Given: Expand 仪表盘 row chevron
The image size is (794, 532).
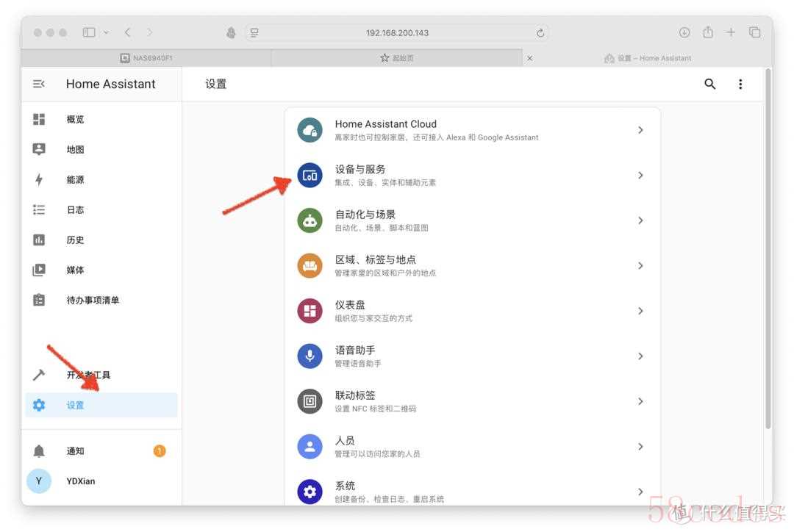Looking at the screenshot, I should (x=640, y=311).
